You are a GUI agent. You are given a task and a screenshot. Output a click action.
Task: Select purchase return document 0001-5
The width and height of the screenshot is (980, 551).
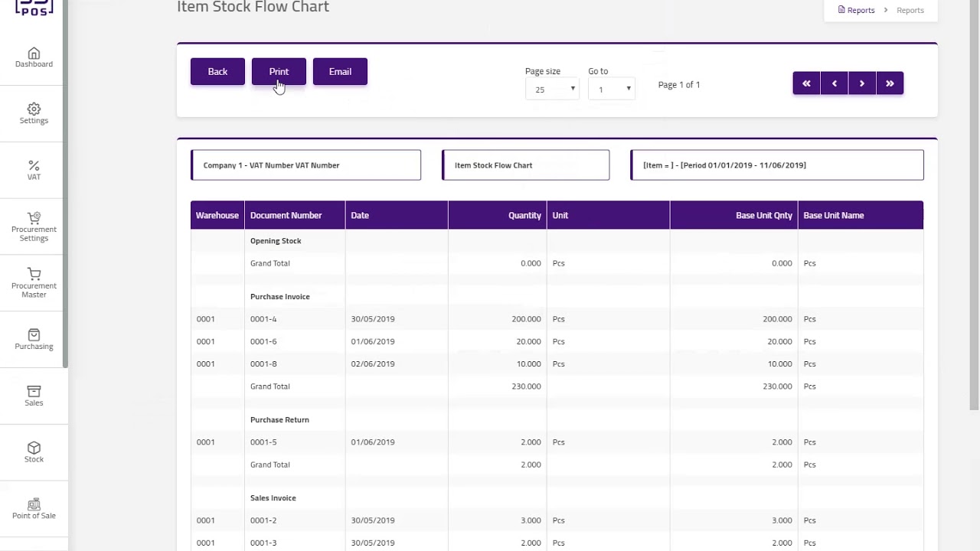click(263, 442)
